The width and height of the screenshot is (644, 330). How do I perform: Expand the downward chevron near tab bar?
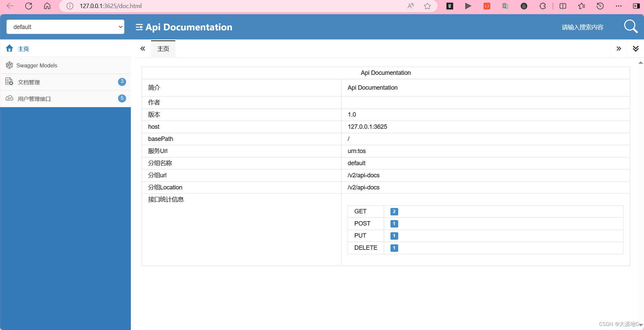coord(636,49)
